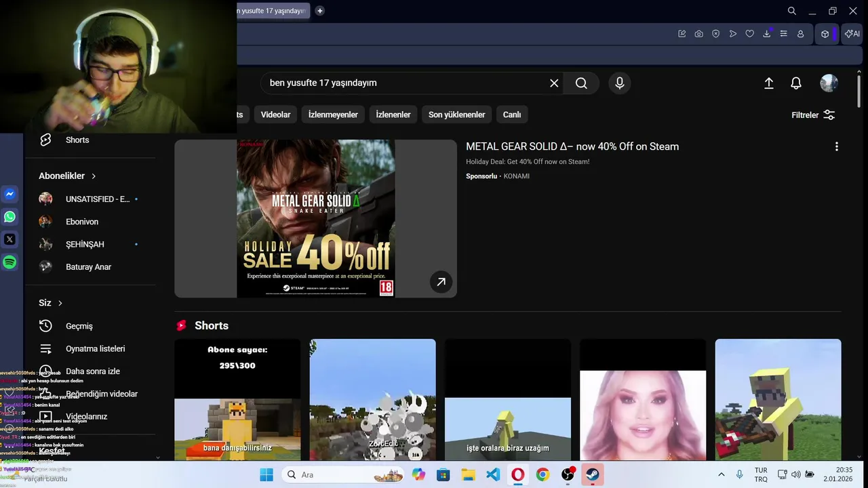Viewport: 868px width, 488px height.
Task: Clear the YouTube search box text
Action: pos(554,83)
